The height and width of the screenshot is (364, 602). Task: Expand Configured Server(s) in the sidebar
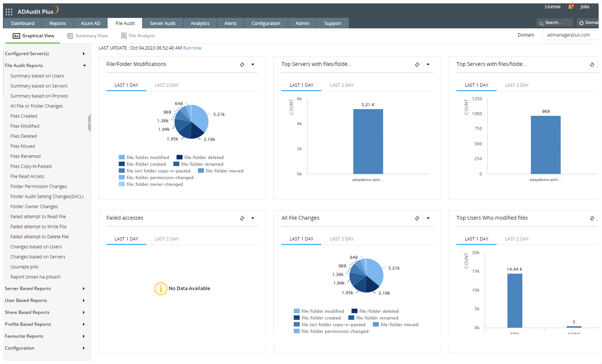click(27, 53)
